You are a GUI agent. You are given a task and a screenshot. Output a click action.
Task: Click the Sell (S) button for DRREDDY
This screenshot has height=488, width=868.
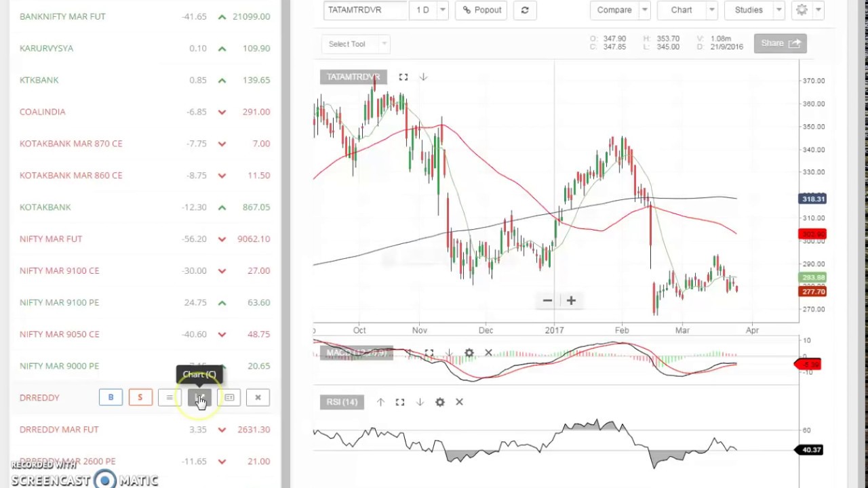coord(140,398)
